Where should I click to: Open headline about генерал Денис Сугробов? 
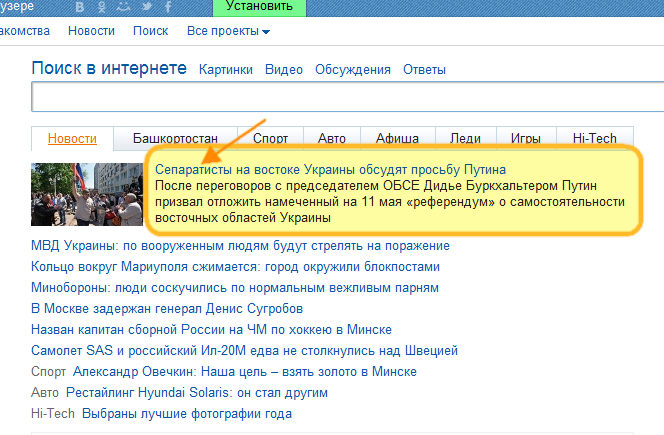(167, 309)
